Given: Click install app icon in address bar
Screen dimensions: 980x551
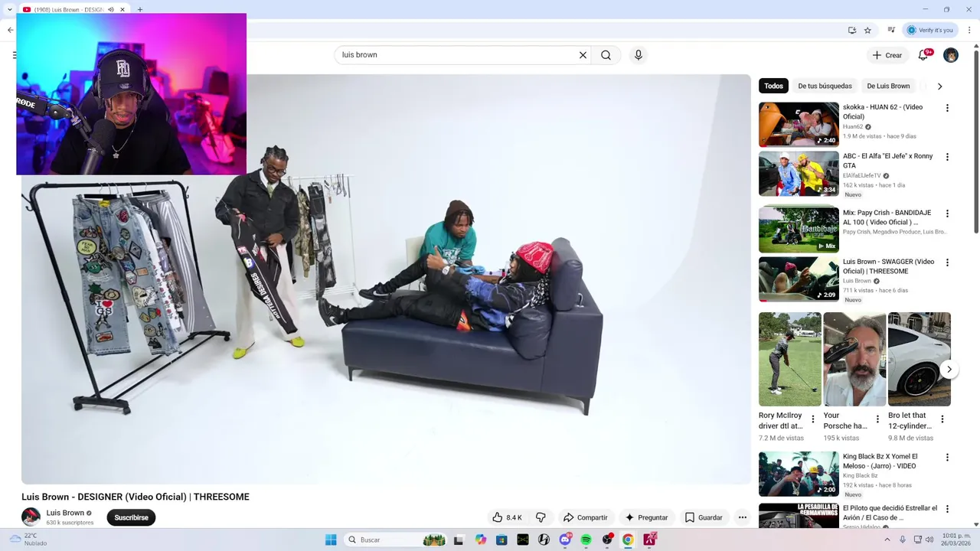Looking at the screenshot, I should click(x=851, y=30).
